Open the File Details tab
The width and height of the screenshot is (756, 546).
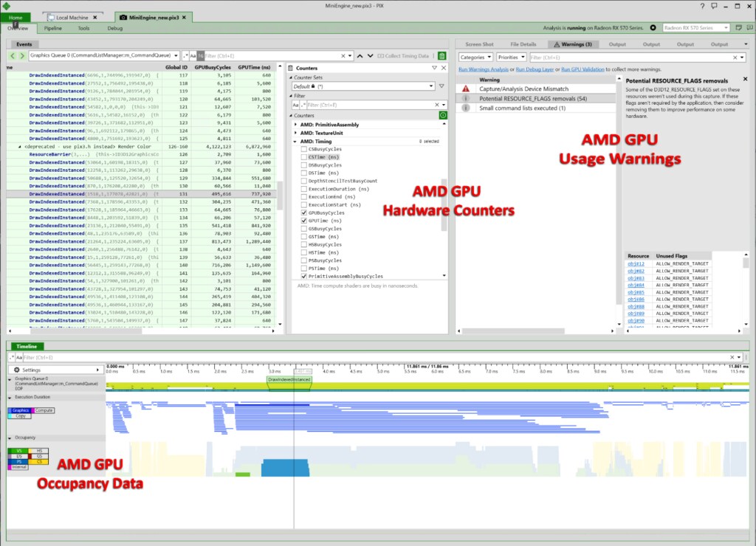(523, 44)
